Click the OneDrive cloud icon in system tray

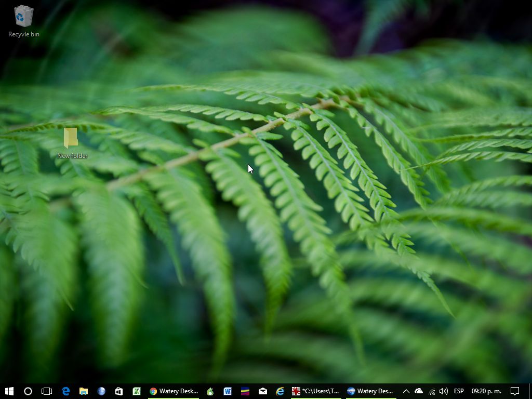coord(419,391)
